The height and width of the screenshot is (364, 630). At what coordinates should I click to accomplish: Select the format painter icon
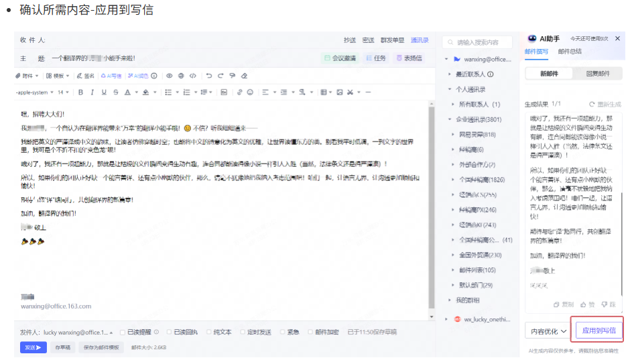point(233,76)
